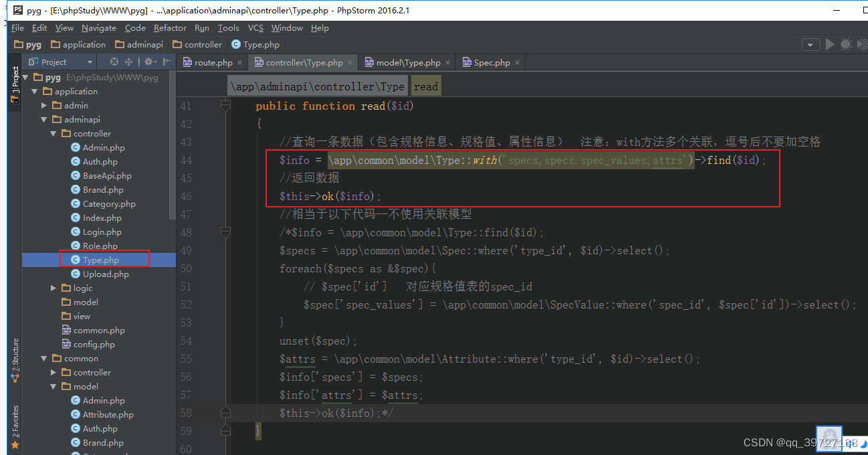Click the controller breadcrumb in navigation bar

197,45
